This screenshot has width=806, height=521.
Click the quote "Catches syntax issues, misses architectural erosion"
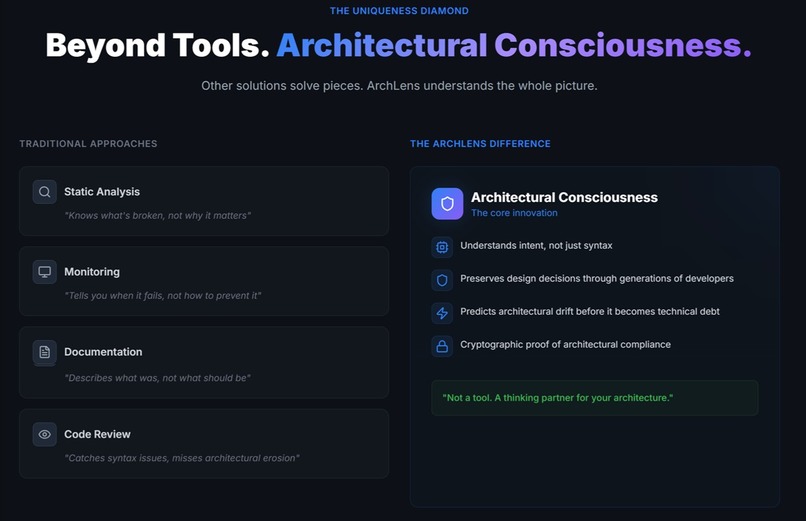click(x=182, y=458)
